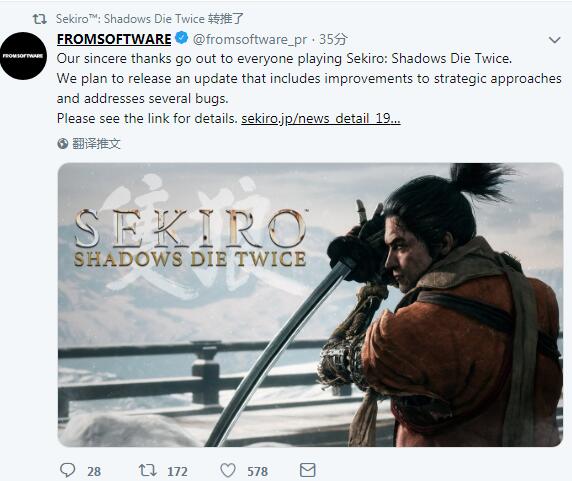Like the tweet with heart icon

[x=228, y=470]
